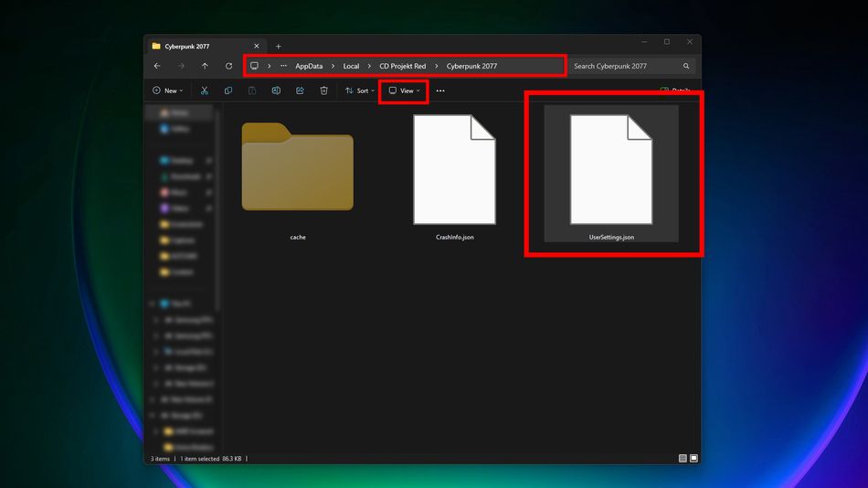Click the Copy icon in toolbar

(228, 90)
